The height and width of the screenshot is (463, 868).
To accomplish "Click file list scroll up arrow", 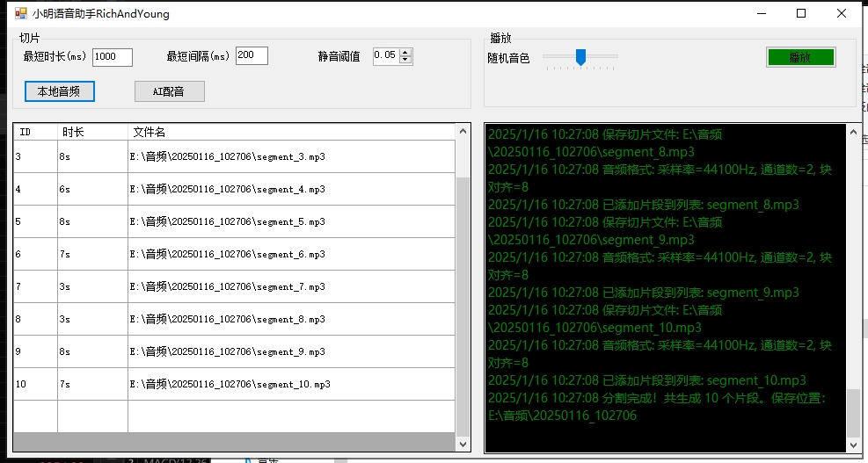I will [x=463, y=132].
